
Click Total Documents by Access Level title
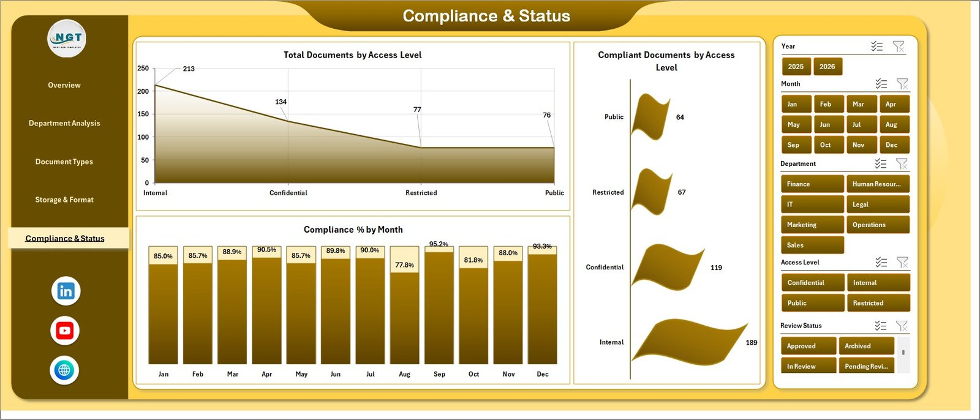352,55
